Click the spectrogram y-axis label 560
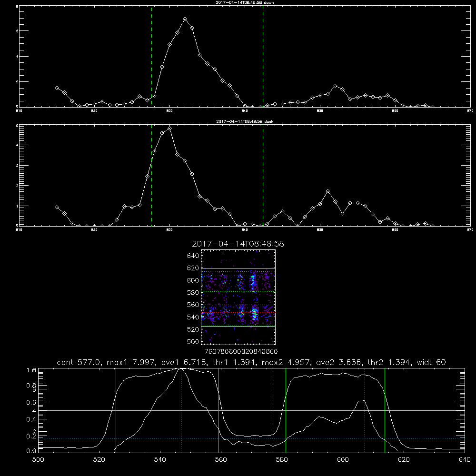 (x=193, y=305)
